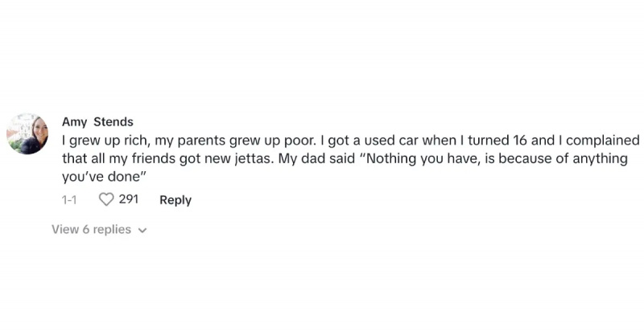Click the chevron beside View 6 replies
Screen dimensions: 644x336
(x=142, y=231)
